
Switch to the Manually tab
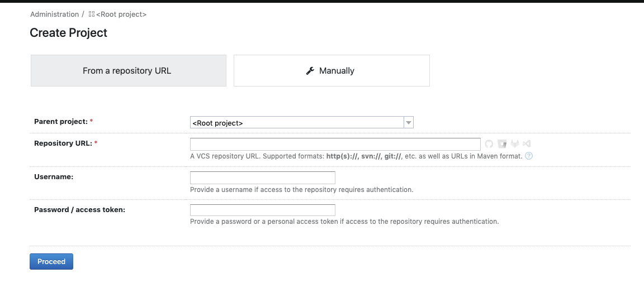pyautogui.click(x=332, y=70)
